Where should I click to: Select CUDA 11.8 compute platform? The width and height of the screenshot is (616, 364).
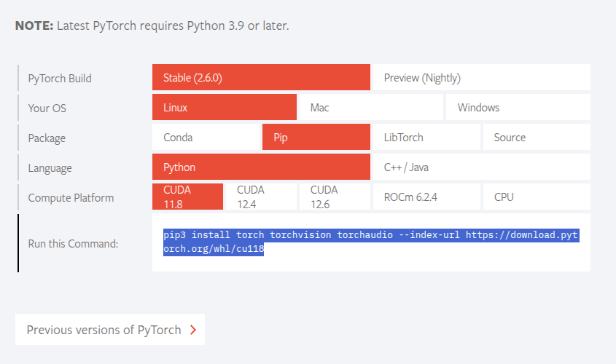[x=187, y=197]
